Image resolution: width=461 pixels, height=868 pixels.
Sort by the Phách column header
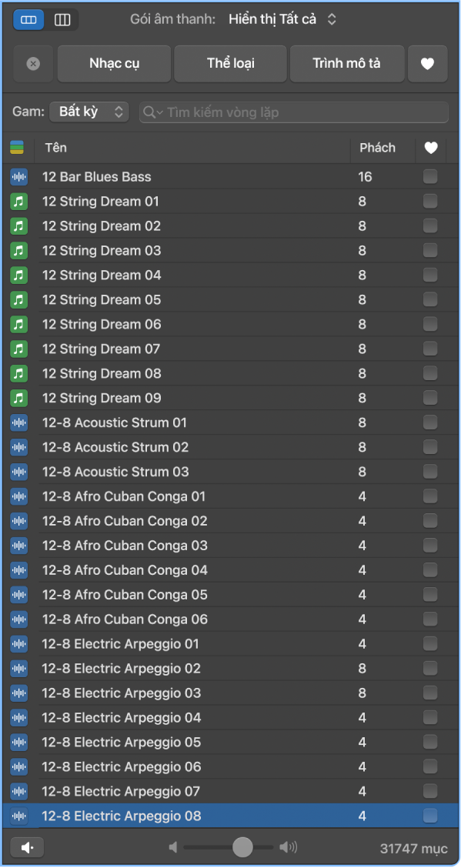377,148
